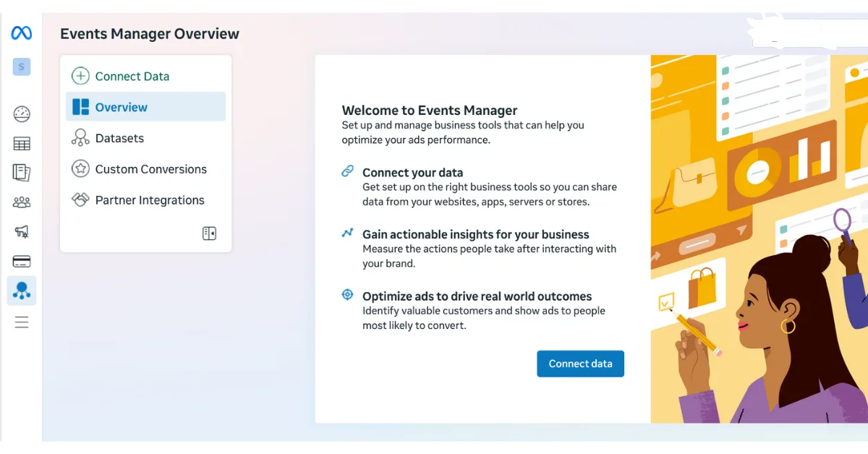
Task: Click the green plus Connect Data icon
Action: point(80,75)
